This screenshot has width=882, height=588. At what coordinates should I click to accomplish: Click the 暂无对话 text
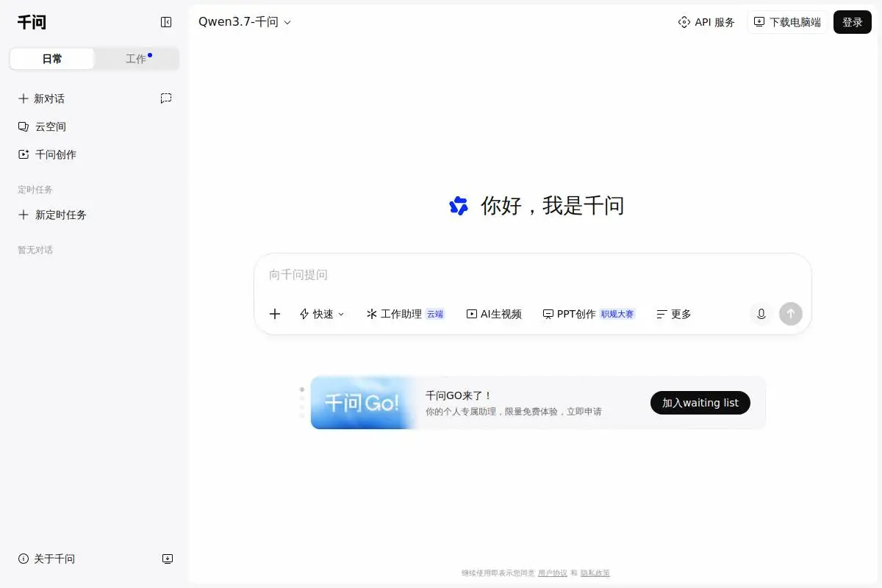tap(35, 250)
